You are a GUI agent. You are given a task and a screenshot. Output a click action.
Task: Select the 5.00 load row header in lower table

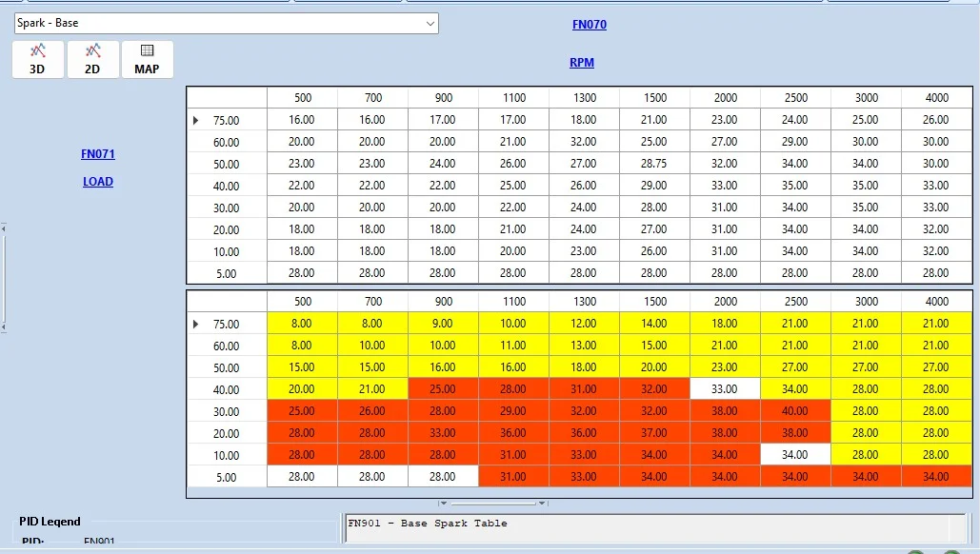pyautogui.click(x=227, y=477)
